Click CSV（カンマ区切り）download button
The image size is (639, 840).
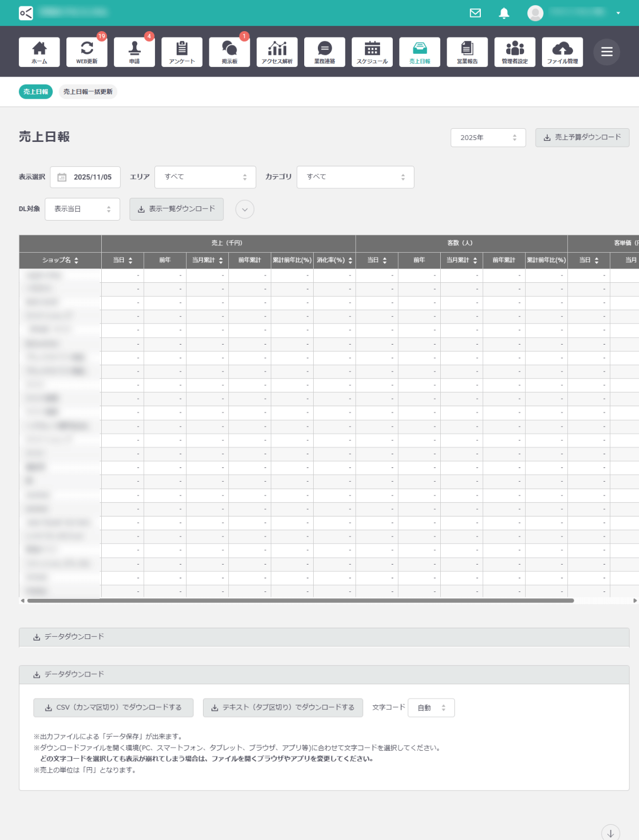point(113,708)
